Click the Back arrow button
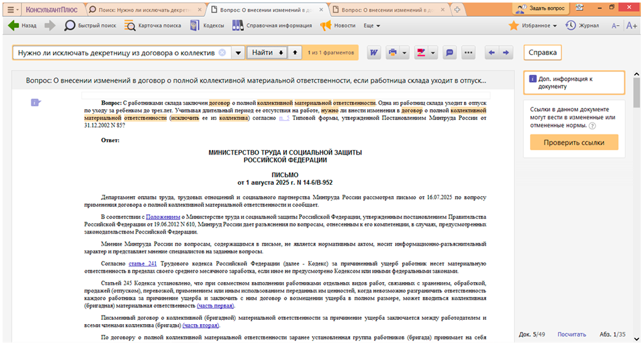The width and height of the screenshot is (644, 345). 22,26
